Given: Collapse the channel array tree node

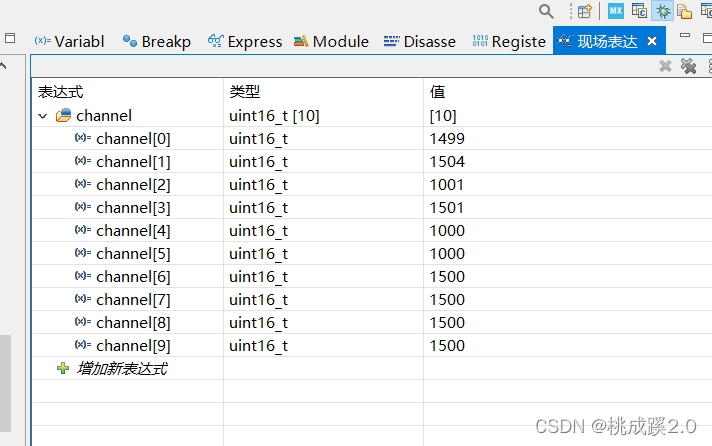Looking at the screenshot, I should click(x=43, y=116).
